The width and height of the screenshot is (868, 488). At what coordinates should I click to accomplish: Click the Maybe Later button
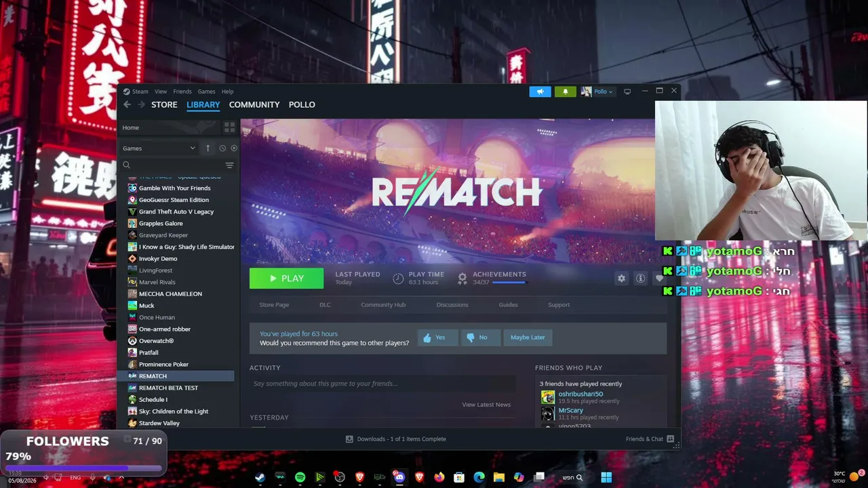coord(528,338)
